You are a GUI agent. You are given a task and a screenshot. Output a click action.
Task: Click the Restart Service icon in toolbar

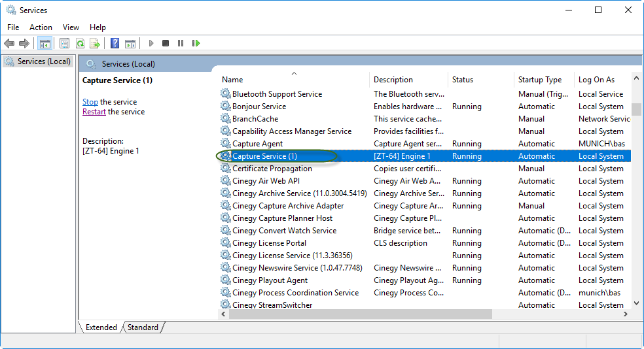coord(196,43)
